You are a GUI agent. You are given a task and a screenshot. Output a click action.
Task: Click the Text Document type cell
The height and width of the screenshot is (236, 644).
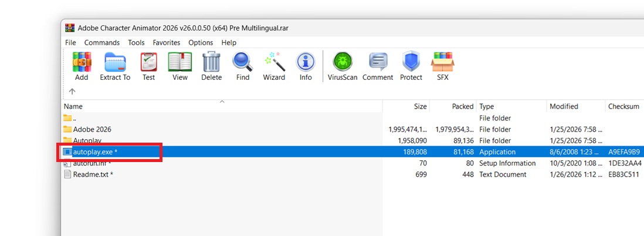pos(503,174)
